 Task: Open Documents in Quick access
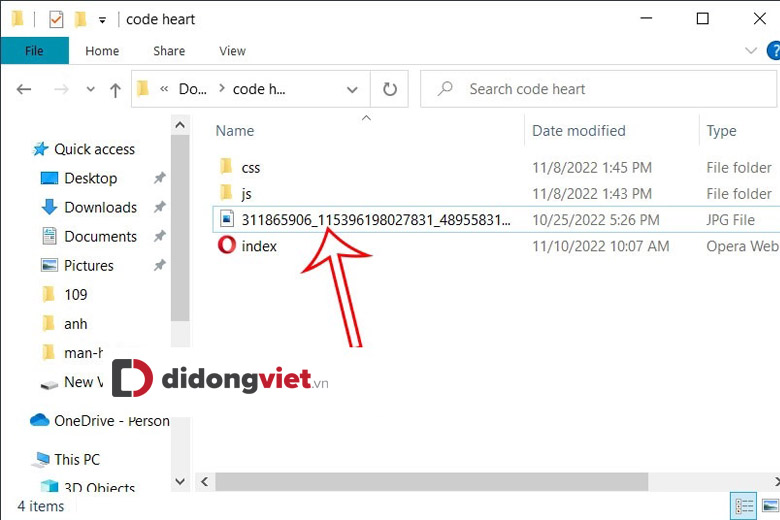coord(100,236)
